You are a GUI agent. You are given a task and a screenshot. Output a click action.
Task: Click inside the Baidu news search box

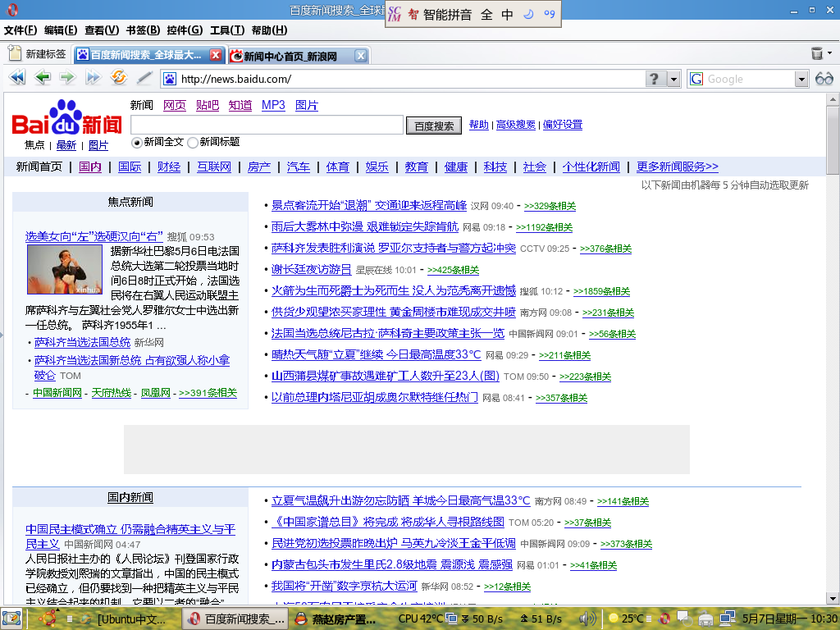[x=267, y=125]
